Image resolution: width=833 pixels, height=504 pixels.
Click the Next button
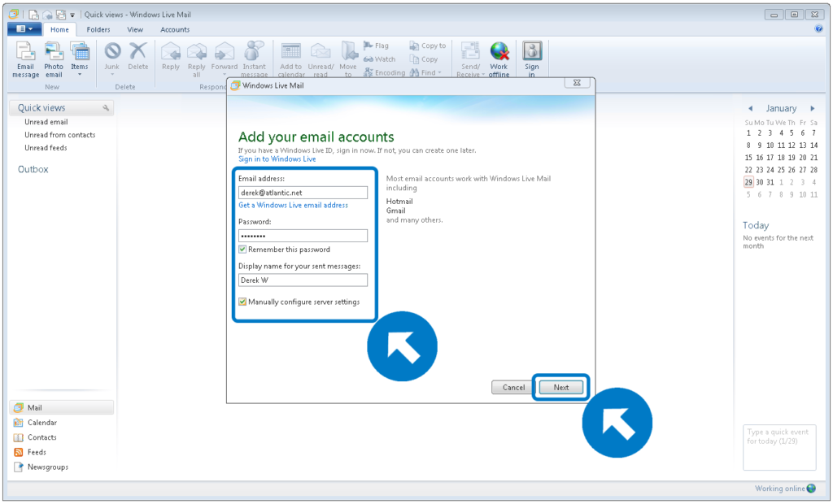(x=560, y=388)
